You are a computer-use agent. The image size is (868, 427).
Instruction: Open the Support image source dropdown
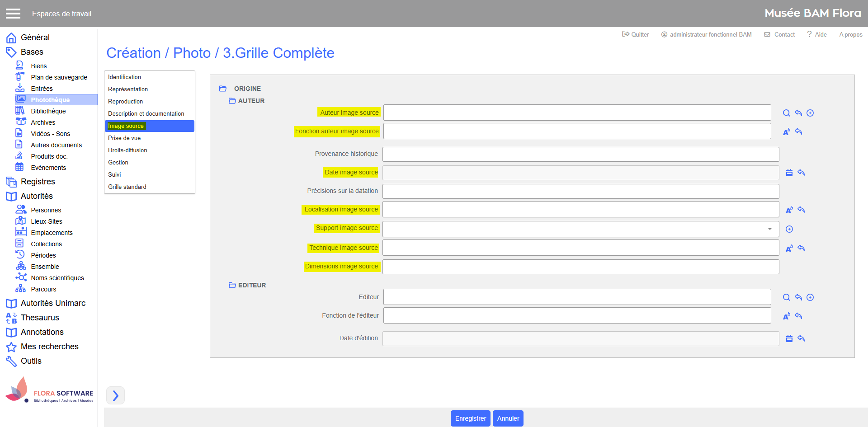pyautogui.click(x=769, y=229)
